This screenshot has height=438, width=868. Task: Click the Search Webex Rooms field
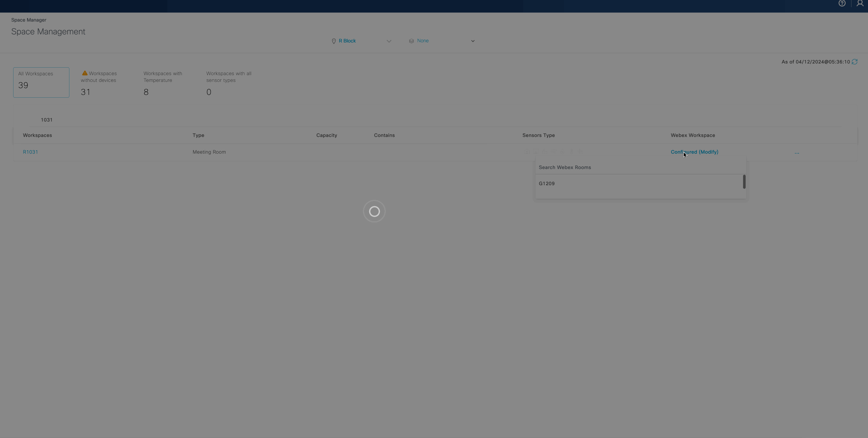point(638,168)
